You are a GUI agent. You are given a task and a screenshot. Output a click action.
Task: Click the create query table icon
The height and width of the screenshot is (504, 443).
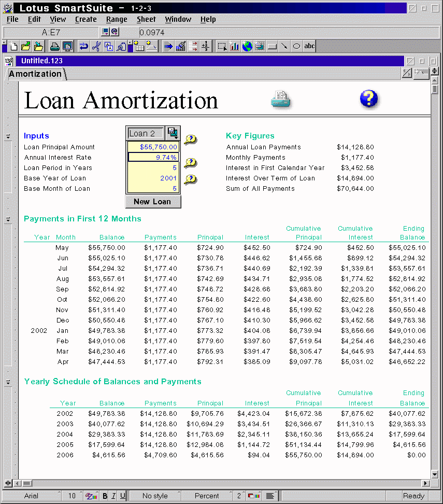tap(260, 47)
